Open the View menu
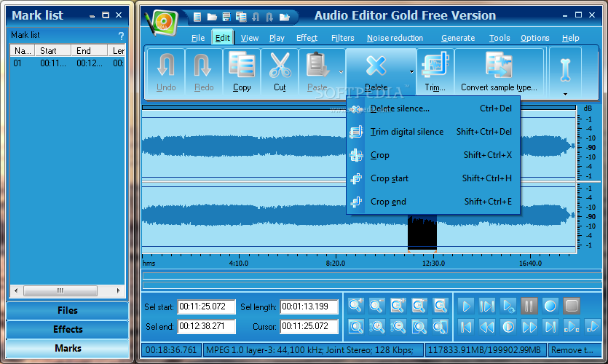Screen dimensions: 608x364 (249, 38)
